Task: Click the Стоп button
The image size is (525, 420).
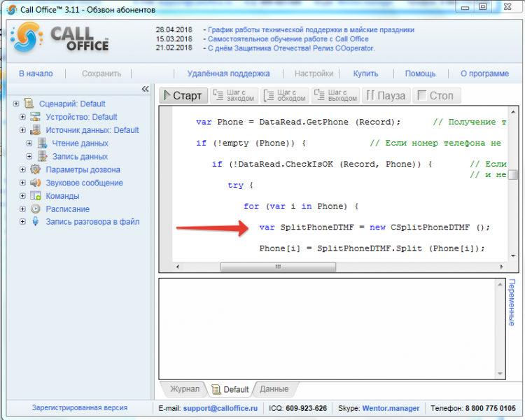Action: point(437,95)
